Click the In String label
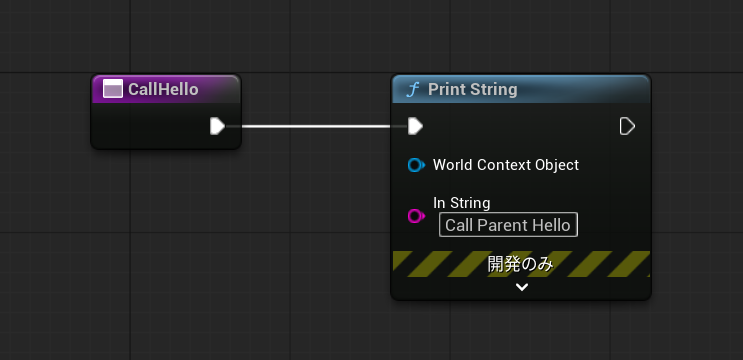Screen dimensions: 743x360 pos(462,203)
